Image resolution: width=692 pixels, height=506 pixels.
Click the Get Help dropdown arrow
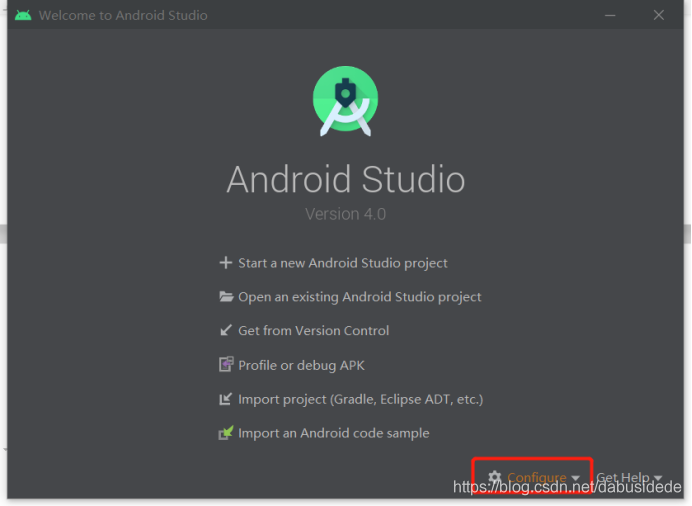(x=658, y=478)
